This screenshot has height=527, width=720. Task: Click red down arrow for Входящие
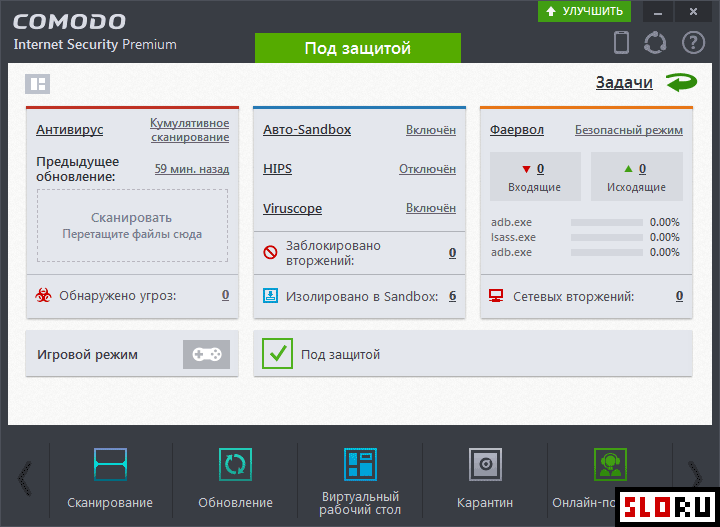pyautogui.click(x=526, y=169)
